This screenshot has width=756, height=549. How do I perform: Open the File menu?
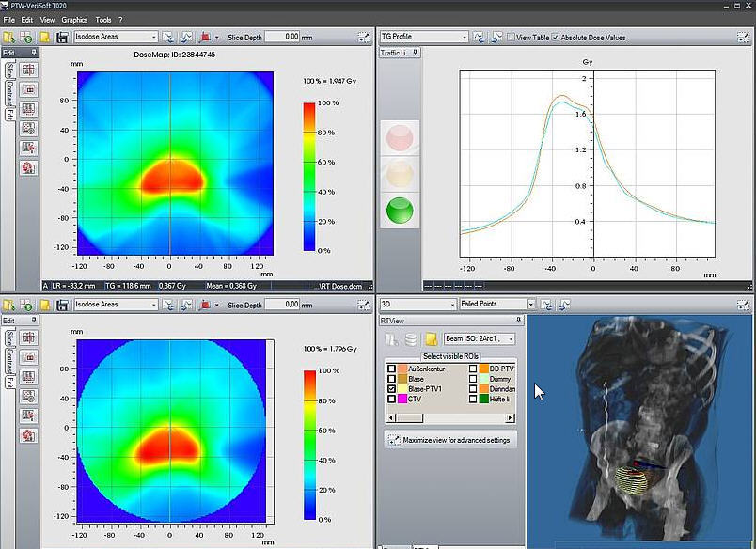[x=8, y=20]
